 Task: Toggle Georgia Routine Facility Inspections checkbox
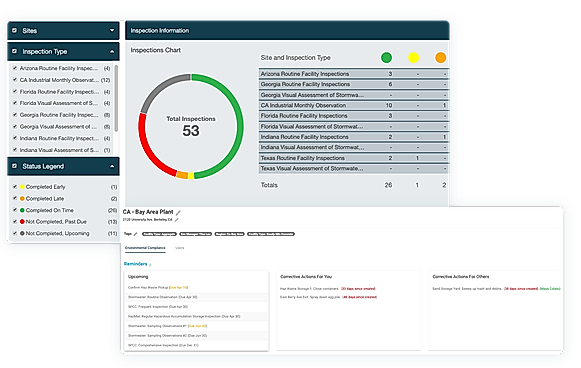(15, 115)
